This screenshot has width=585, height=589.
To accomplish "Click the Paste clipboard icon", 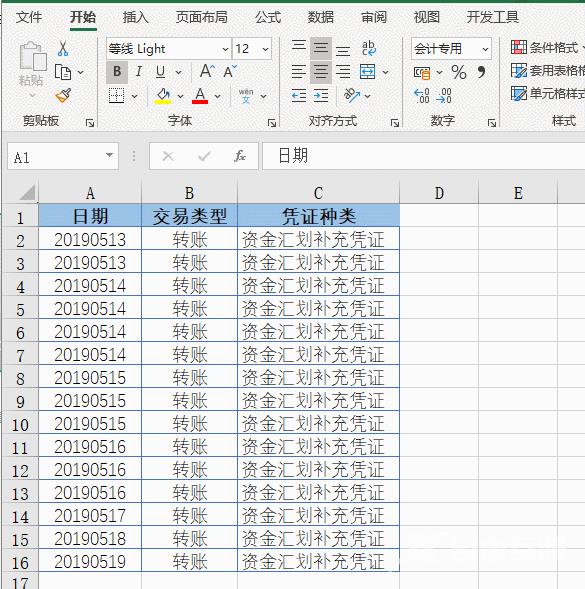I will (x=33, y=56).
